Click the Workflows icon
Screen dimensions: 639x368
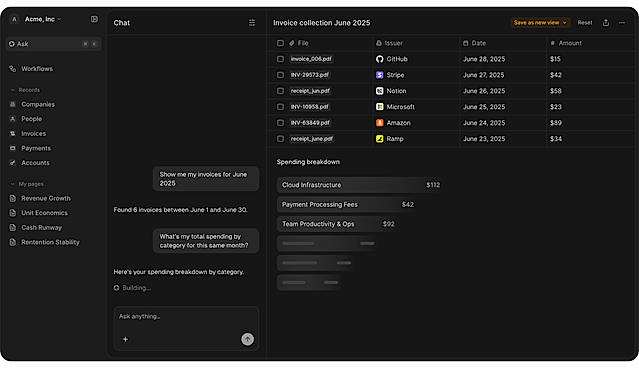pyautogui.click(x=13, y=69)
